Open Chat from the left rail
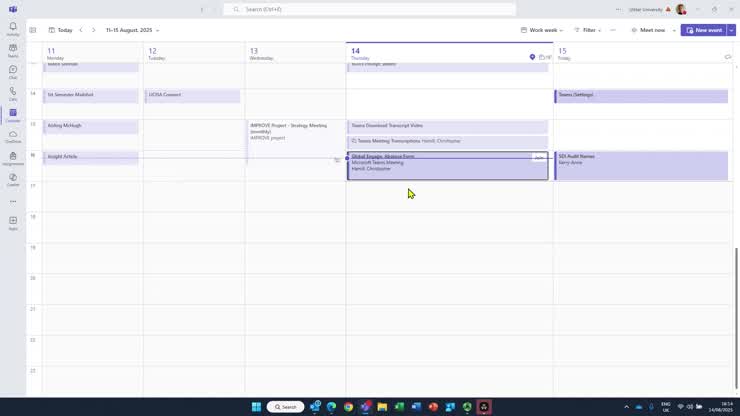740x416 pixels. pyautogui.click(x=13, y=72)
